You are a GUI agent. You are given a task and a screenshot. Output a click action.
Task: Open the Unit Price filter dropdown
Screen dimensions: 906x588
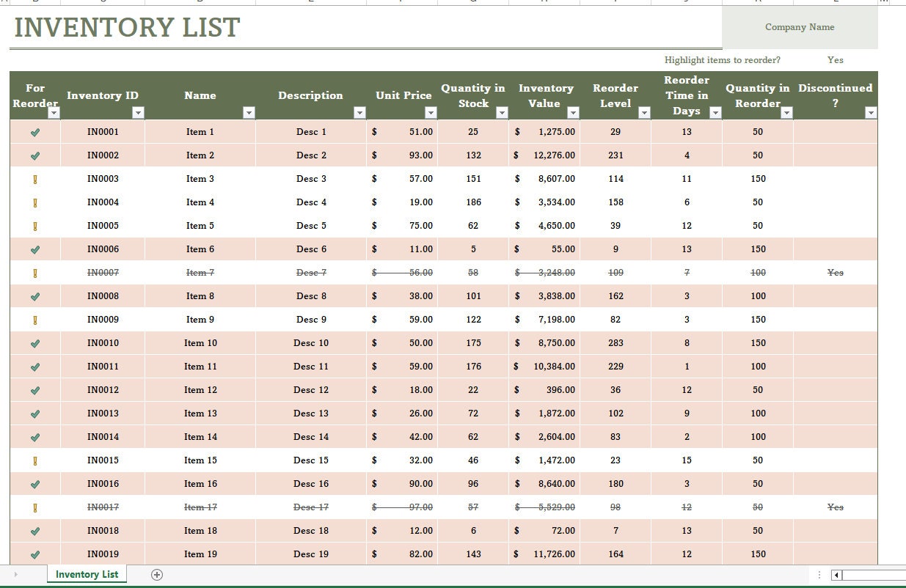click(431, 113)
